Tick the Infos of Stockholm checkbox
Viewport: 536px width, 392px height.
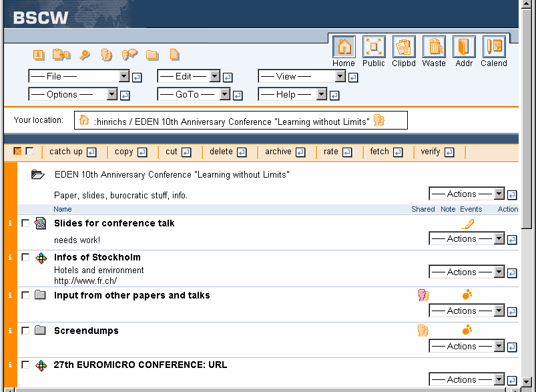point(25,257)
